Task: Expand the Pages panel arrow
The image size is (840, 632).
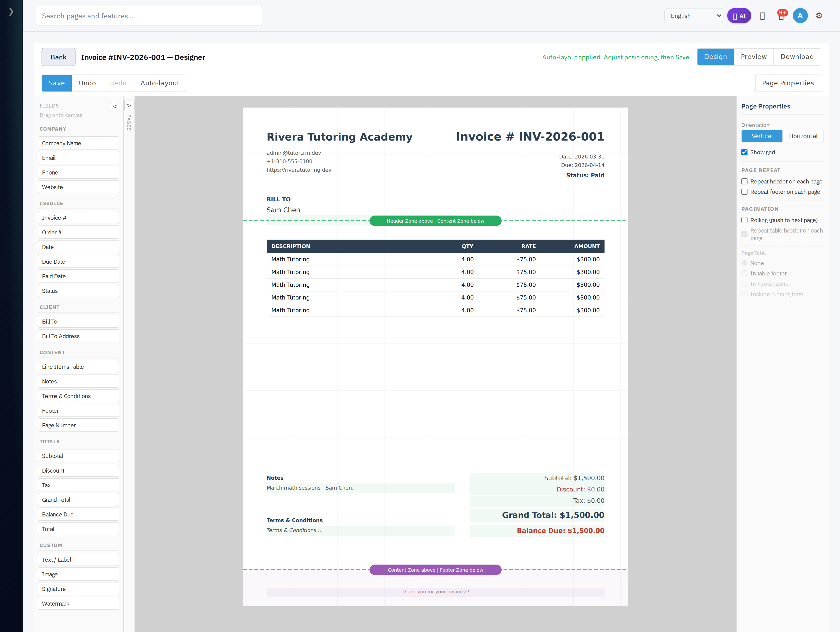Action: pyautogui.click(x=129, y=105)
